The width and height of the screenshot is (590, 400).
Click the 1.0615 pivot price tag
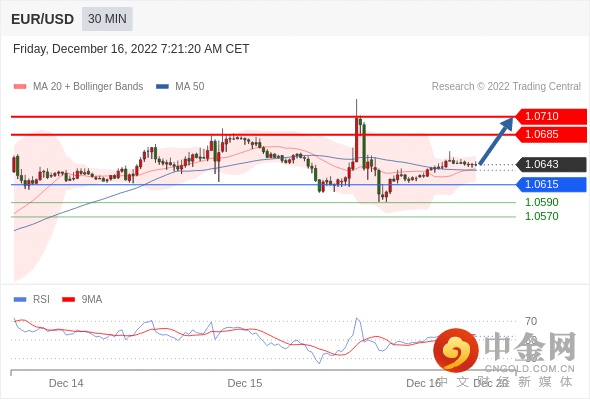[551, 184]
